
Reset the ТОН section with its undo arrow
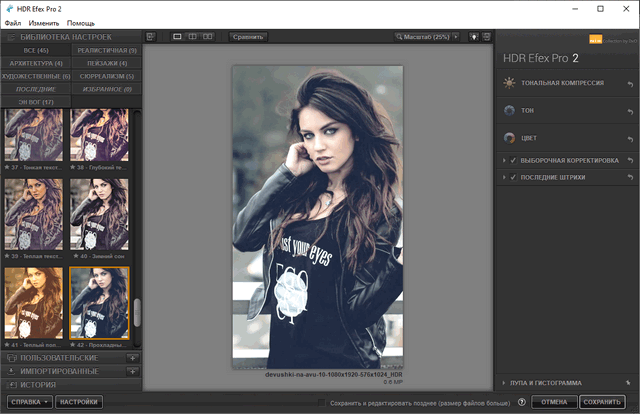click(x=630, y=111)
